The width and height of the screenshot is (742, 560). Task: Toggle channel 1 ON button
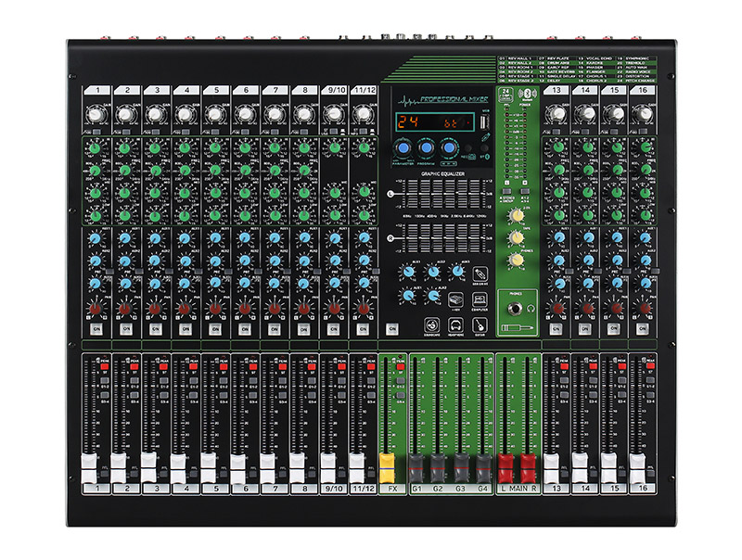(x=97, y=329)
